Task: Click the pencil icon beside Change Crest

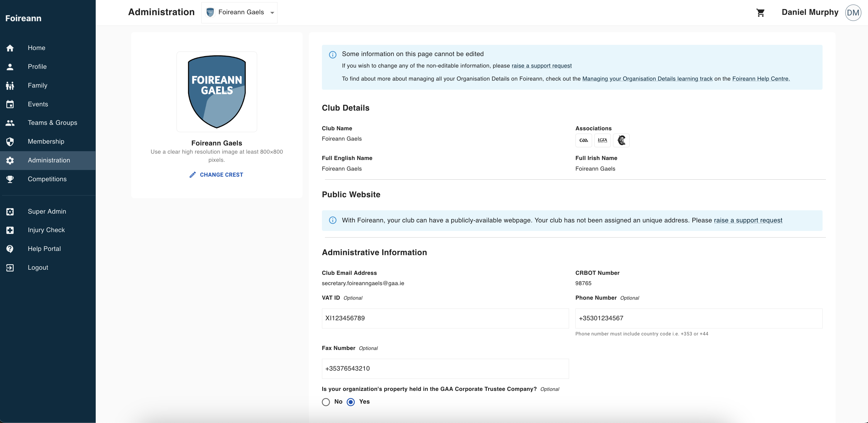Action: (192, 175)
